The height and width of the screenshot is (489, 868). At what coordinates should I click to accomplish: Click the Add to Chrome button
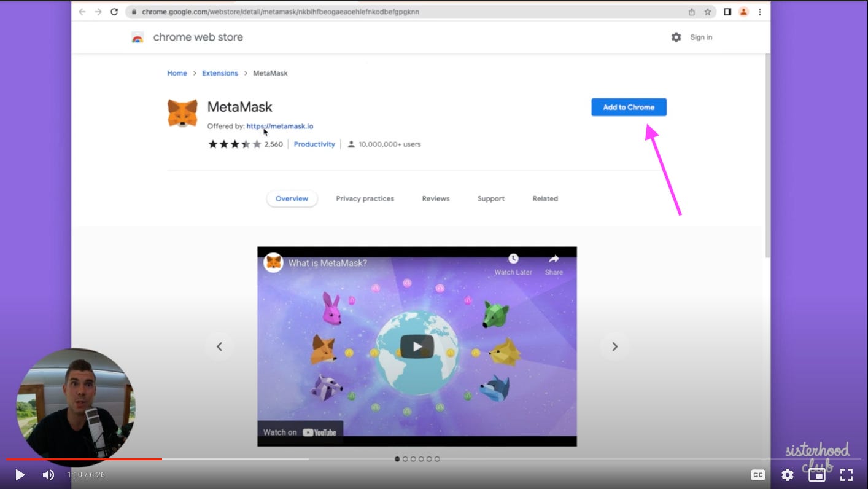[629, 107]
